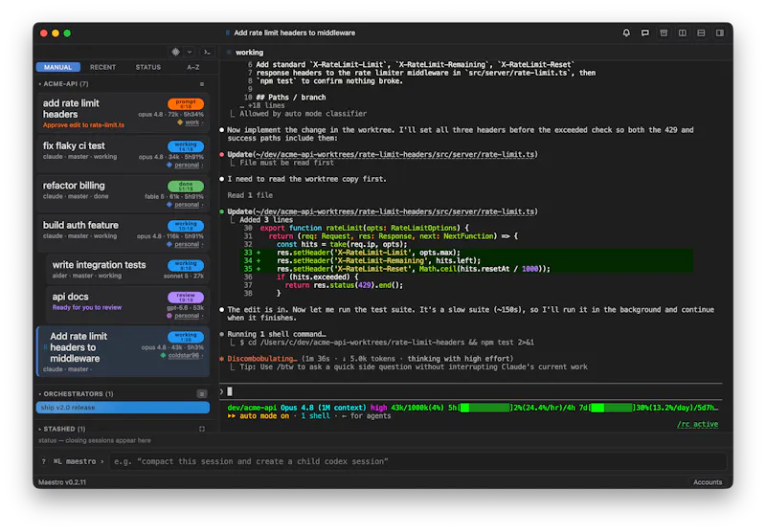Viewport: 766px width, 532px height.
Task: Click the working badge on write integration tests
Action: 186,265
